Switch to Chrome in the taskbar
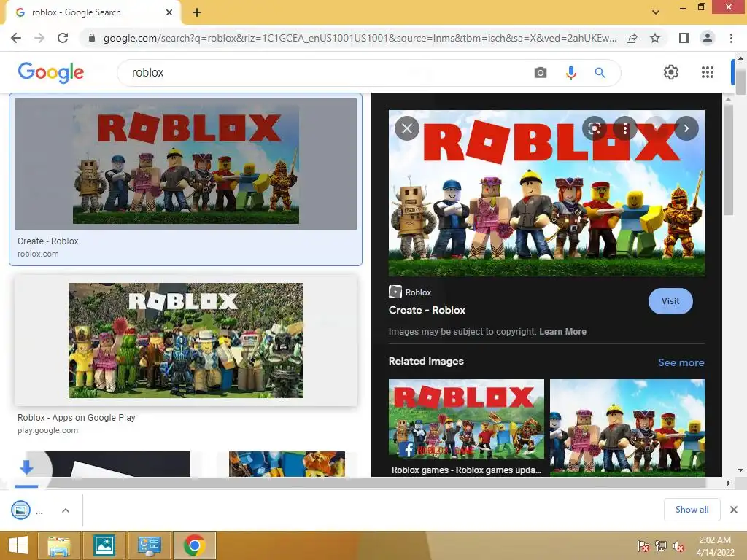Image resolution: width=747 pixels, height=560 pixels. click(x=194, y=545)
